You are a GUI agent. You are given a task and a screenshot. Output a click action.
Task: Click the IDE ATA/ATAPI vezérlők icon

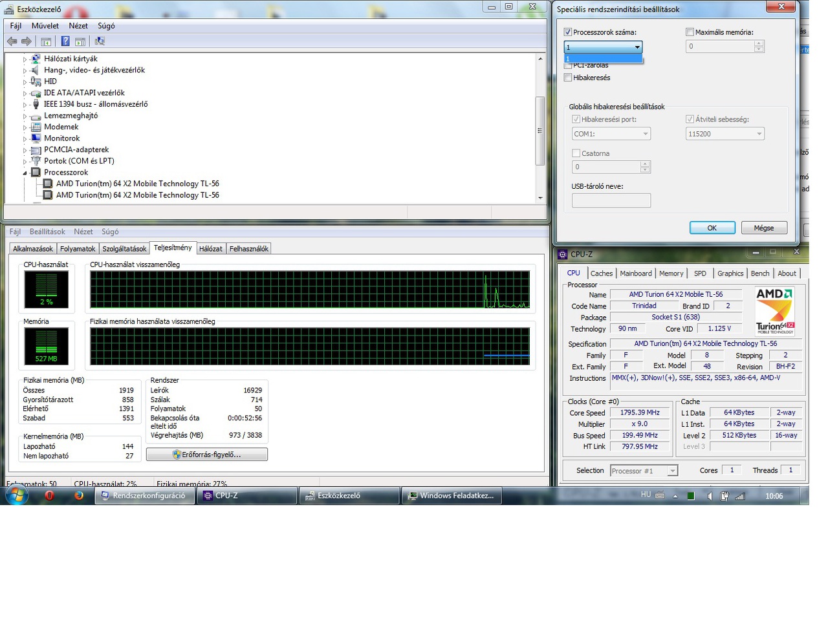[x=36, y=93]
